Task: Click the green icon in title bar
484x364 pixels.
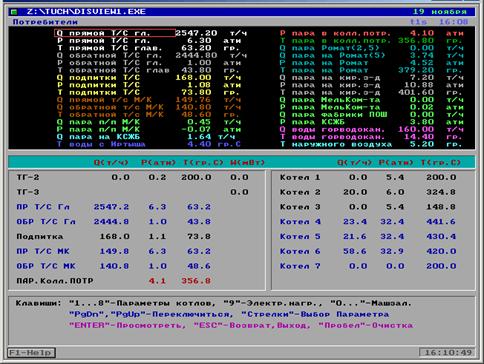Action: (x=14, y=12)
